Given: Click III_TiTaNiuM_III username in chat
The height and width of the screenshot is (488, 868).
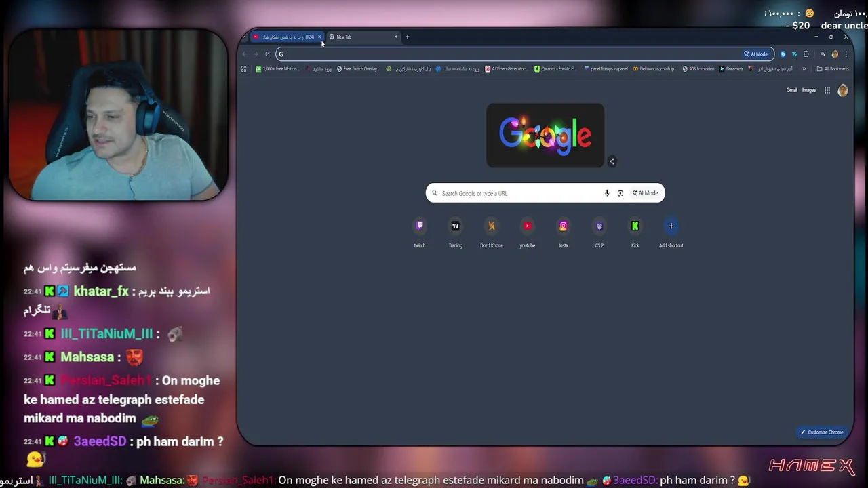Looking at the screenshot, I should point(106,334).
